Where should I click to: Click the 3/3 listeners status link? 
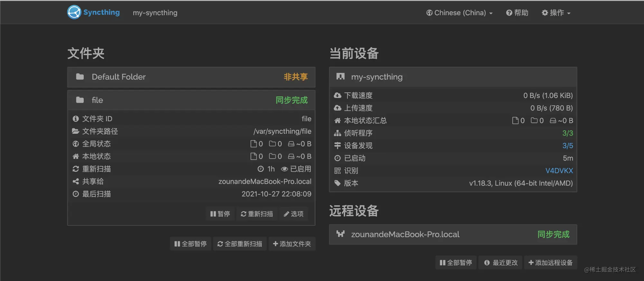(x=568, y=133)
